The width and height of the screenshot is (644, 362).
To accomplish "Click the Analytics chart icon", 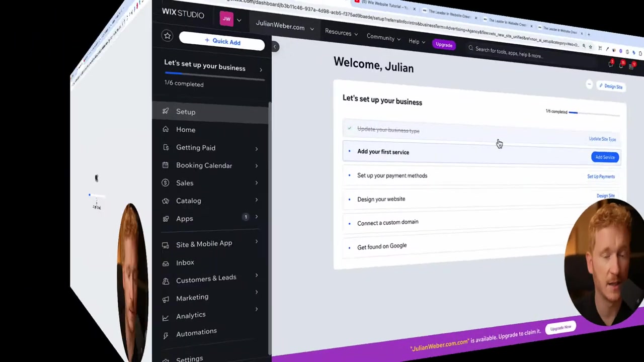I will tap(166, 318).
